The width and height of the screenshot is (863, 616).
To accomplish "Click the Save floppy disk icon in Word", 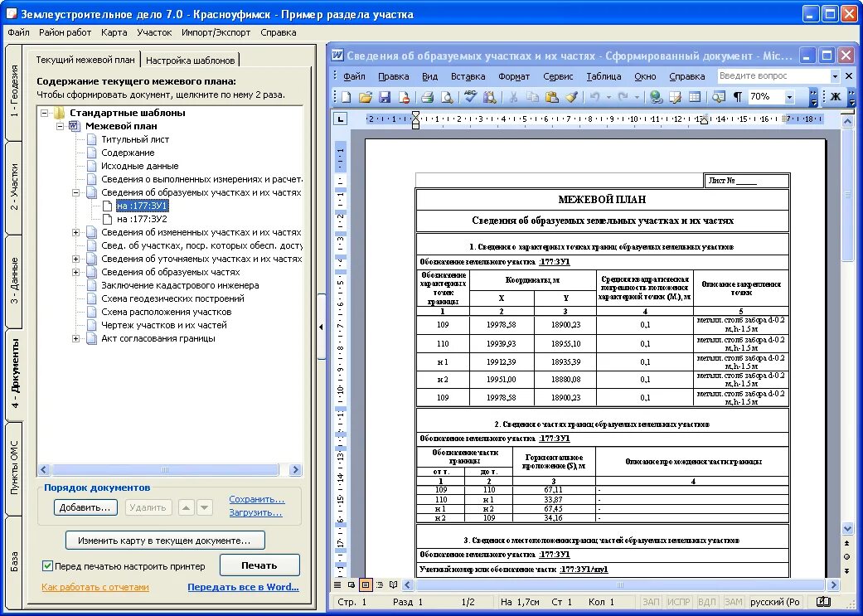I will click(x=384, y=97).
